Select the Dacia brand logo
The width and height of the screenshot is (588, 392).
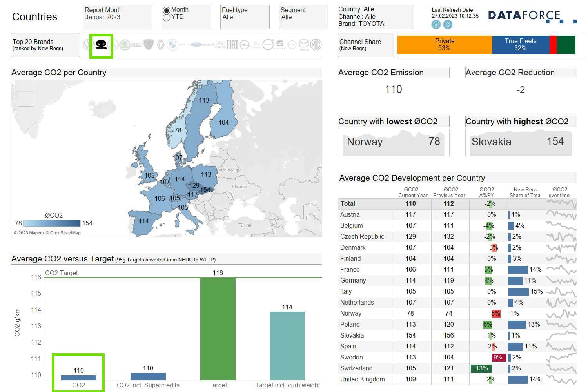coord(184,45)
